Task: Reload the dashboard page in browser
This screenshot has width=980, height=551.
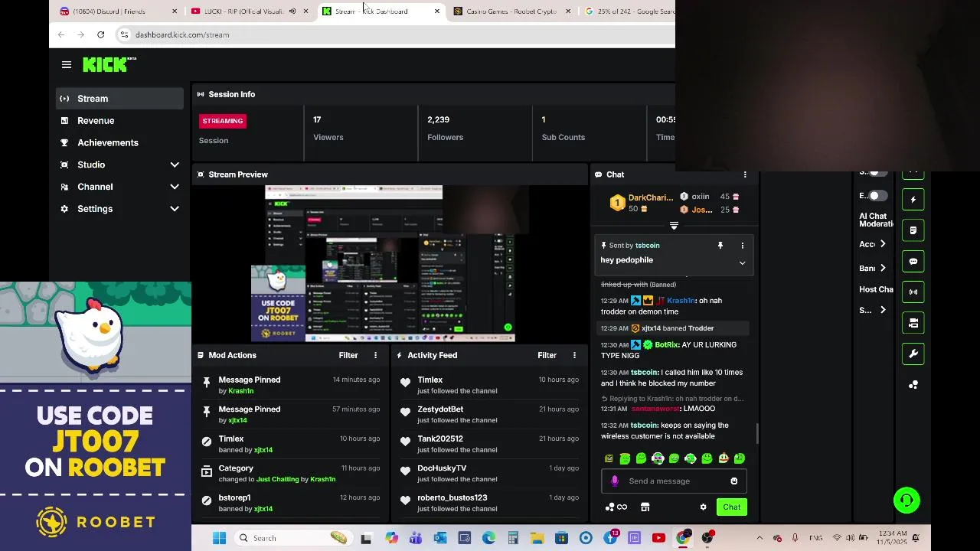Action: tap(100, 34)
